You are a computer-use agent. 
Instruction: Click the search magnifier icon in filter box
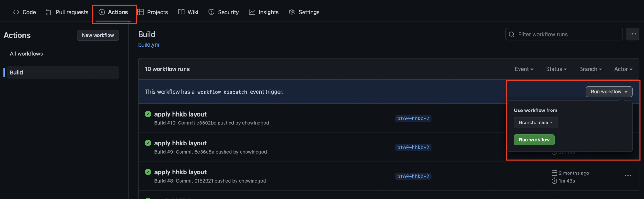tap(512, 34)
